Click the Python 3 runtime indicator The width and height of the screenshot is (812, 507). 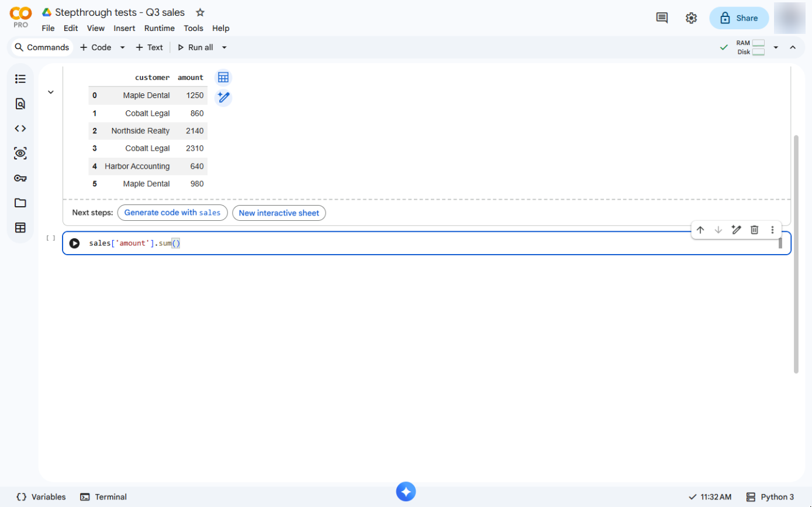click(x=770, y=497)
